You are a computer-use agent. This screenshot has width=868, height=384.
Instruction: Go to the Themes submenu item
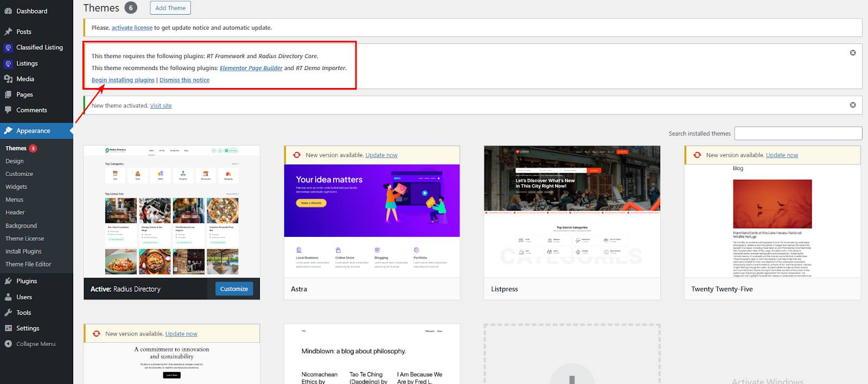click(16, 148)
